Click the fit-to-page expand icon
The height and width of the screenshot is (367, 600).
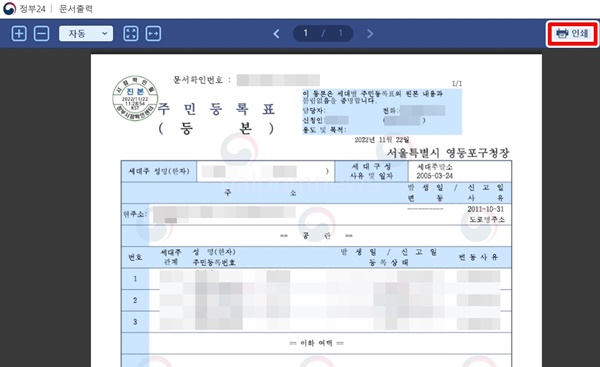pyautogui.click(x=131, y=34)
